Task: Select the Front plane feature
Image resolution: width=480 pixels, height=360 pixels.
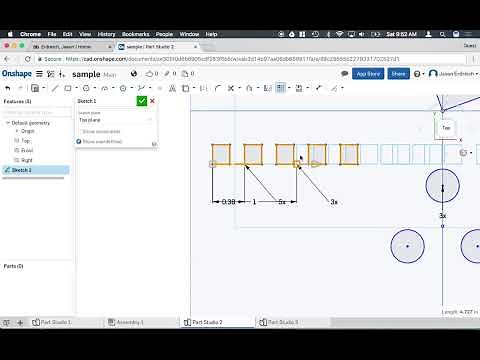Action: [27, 150]
